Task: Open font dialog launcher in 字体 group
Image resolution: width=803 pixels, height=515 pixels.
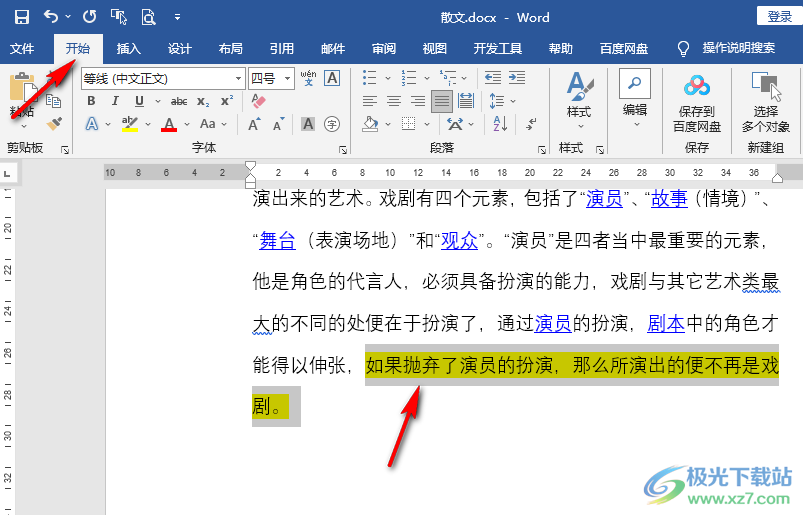Action: 343,149
